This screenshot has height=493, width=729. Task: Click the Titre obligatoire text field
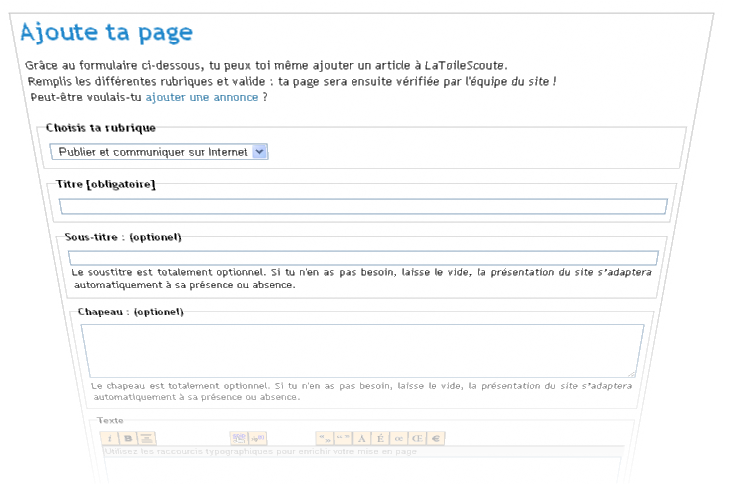pos(363,207)
